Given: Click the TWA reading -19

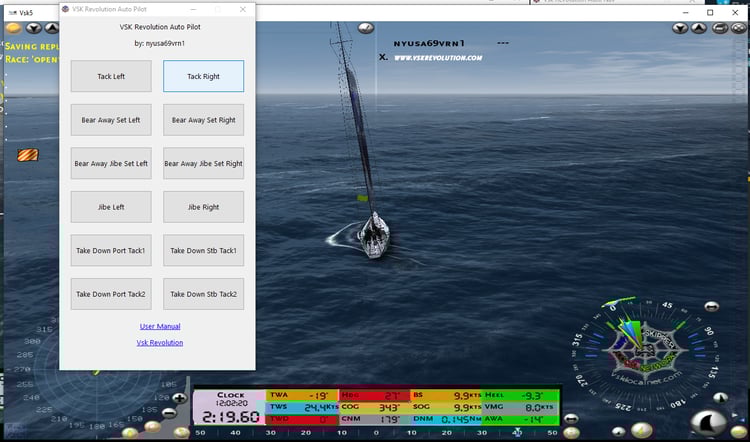Looking at the screenshot, I should click(319, 396).
